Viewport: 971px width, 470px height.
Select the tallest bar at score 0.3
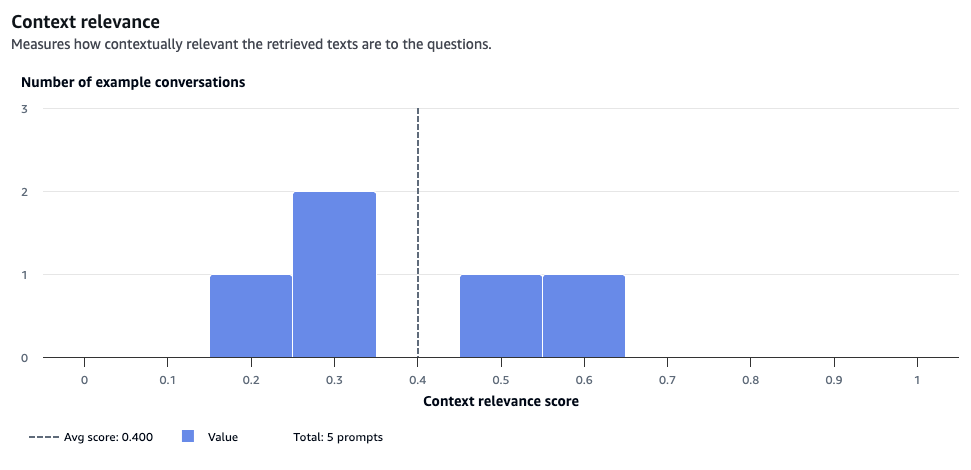(x=334, y=274)
